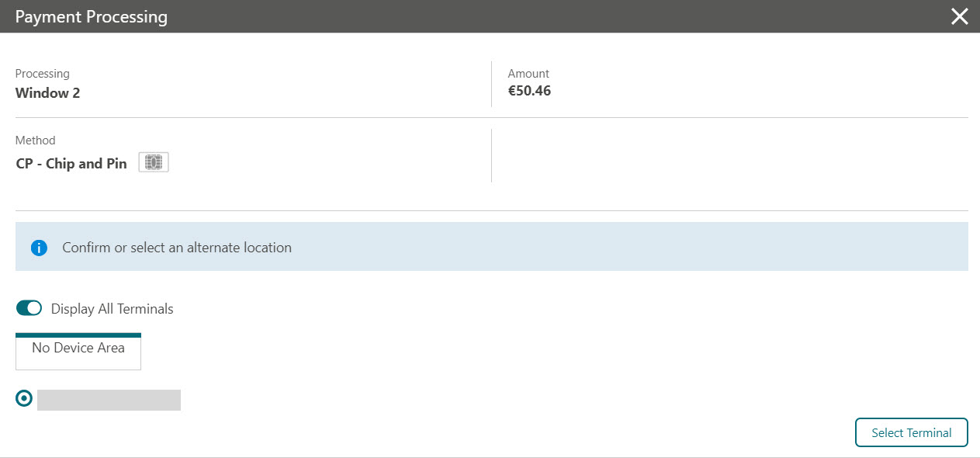
Task: Click the grayed-out terminal name next to radio
Action: (109, 400)
